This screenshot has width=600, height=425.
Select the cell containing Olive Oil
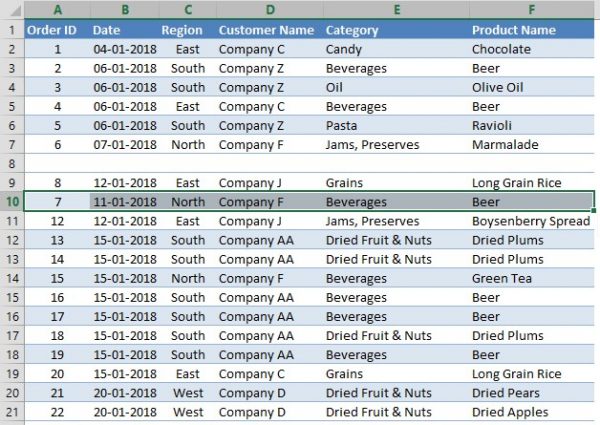(532, 87)
